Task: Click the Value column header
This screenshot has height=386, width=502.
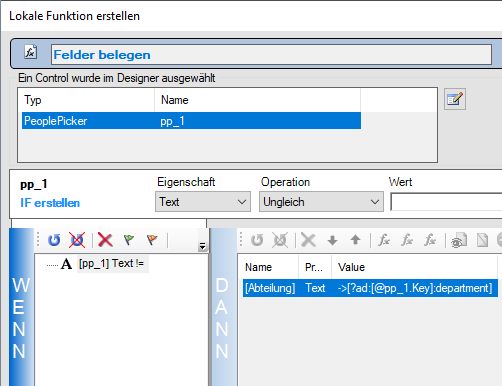Action: click(x=414, y=267)
